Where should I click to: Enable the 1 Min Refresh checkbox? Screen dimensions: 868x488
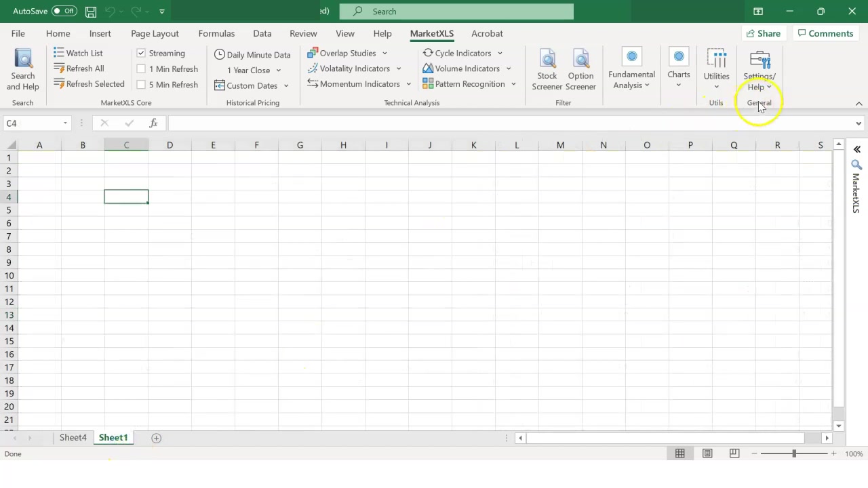pyautogui.click(x=141, y=69)
